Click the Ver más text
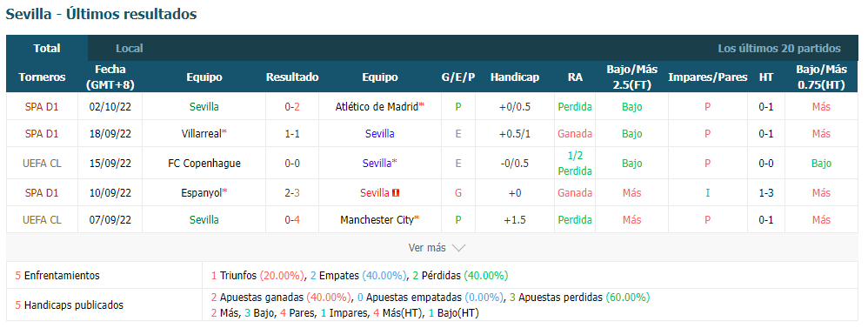This screenshot has width=868, height=328. pos(427,248)
